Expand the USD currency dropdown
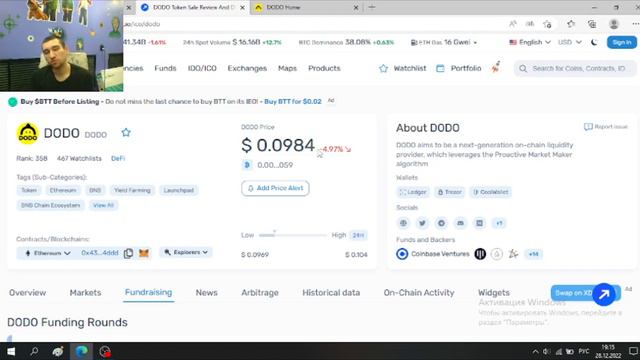 (x=570, y=42)
